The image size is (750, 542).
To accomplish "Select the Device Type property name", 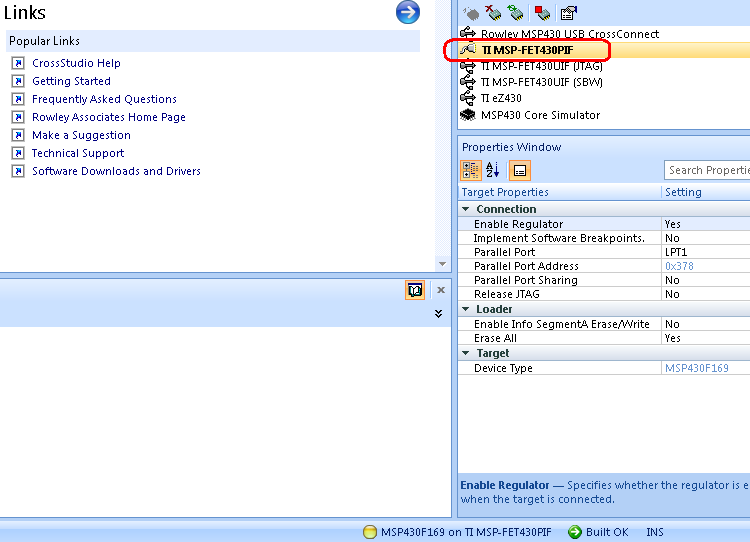I will pyautogui.click(x=503, y=368).
